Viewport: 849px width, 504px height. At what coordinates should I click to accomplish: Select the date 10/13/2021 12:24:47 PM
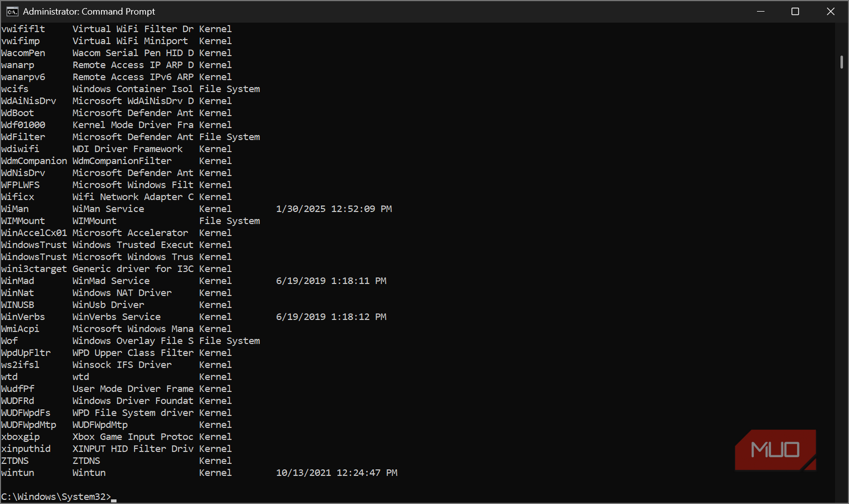(x=337, y=473)
